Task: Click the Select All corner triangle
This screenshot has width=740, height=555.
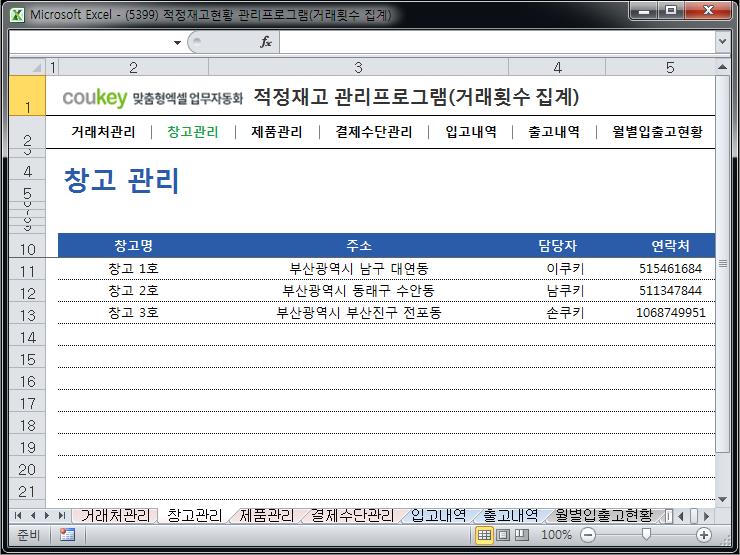Action: 27,67
